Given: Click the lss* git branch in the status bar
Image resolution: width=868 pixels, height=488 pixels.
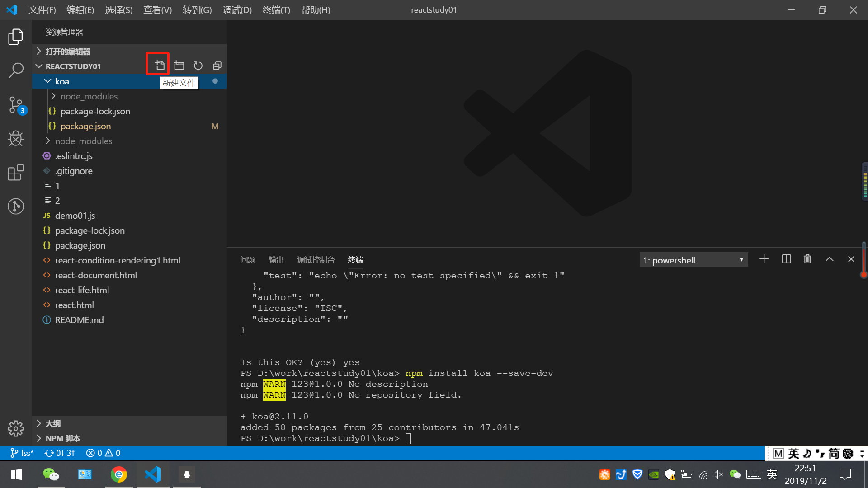Looking at the screenshot, I should 21,452.
